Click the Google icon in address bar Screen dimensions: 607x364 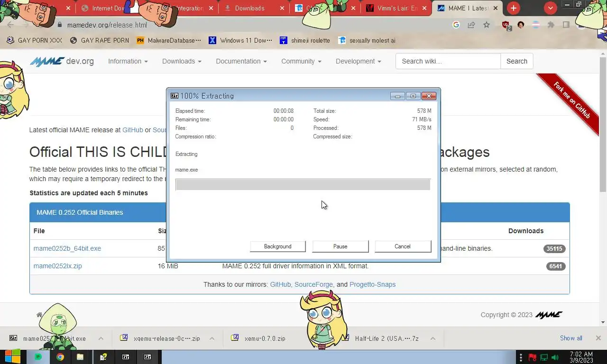point(456,25)
